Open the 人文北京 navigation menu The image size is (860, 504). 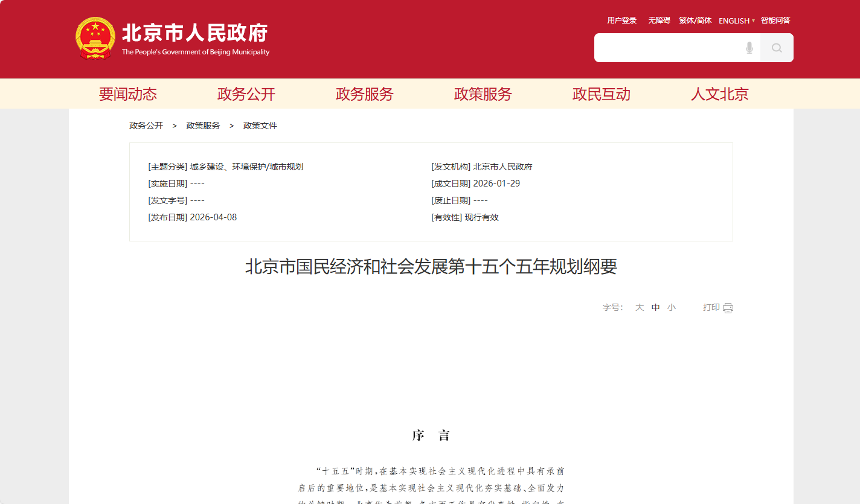[x=720, y=94]
